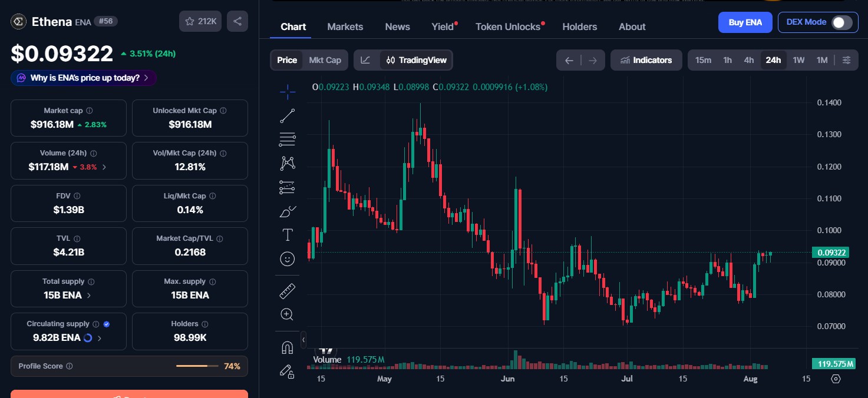Open the forecasting and measurement tools
Image resolution: width=868 pixels, height=398 pixels.
(288, 187)
